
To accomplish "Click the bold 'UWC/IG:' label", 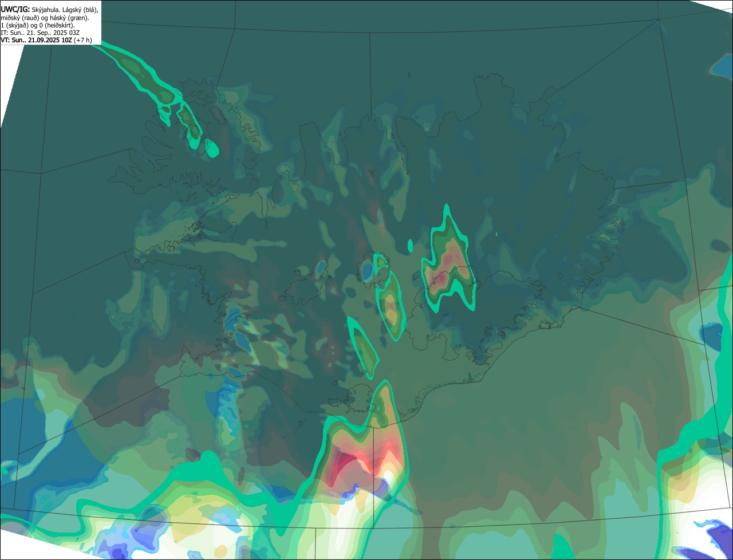I will click(x=15, y=10).
